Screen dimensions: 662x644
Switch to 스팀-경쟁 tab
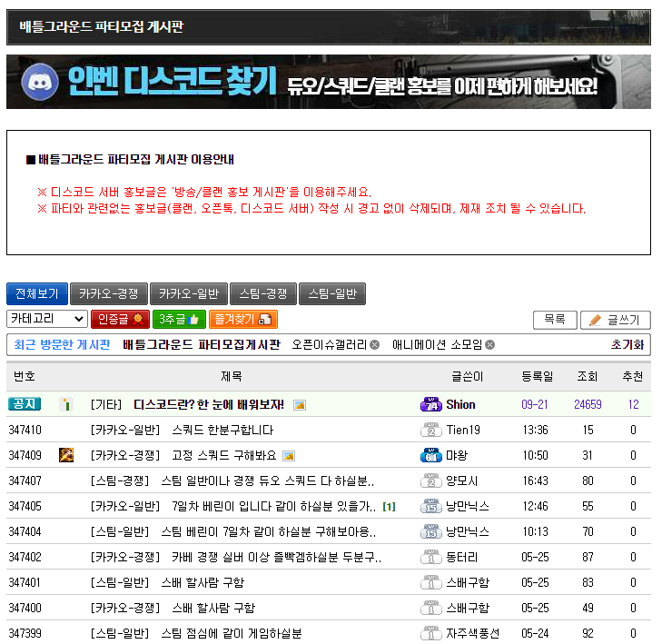click(x=263, y=294)
